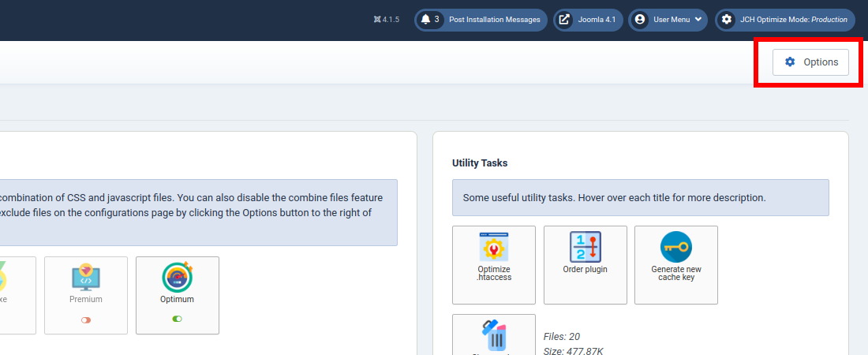This screenshot has height=355, width=868.
Task: Click the external link icon beside Joomla 4.1
Action: [x=563, y=20]
